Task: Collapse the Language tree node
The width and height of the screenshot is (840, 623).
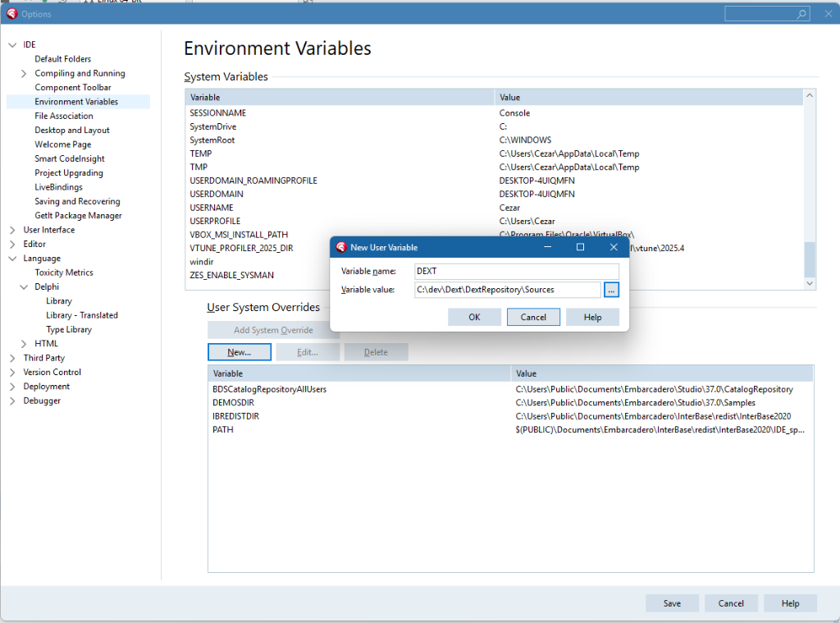Action: coord(12,259)
